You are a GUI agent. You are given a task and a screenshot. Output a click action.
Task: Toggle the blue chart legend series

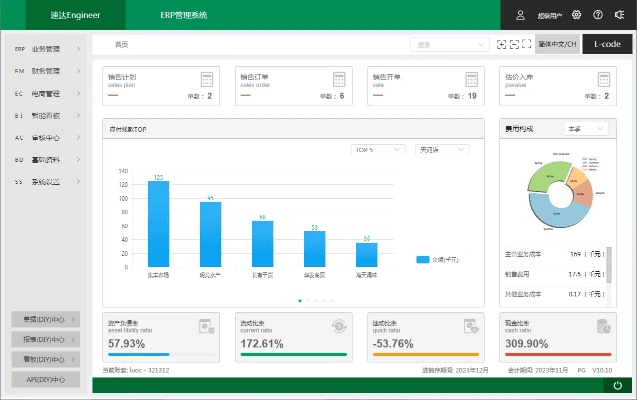tap(423, 259)
